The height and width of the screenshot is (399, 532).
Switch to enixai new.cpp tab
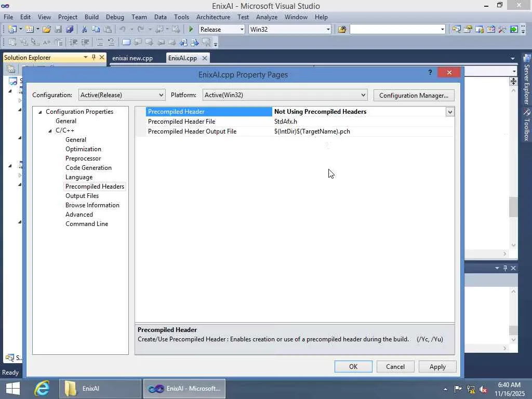tap(132, 58)
